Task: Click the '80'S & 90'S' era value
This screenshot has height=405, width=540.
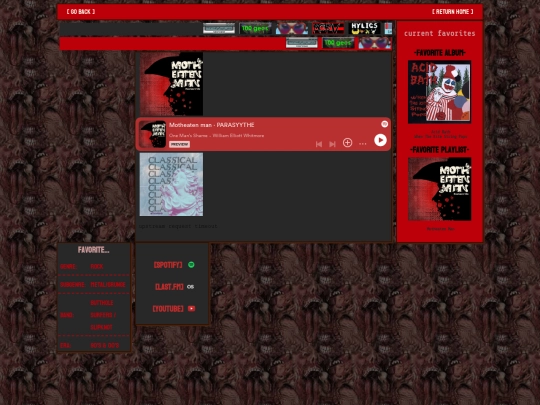Action: pos(105,345)
